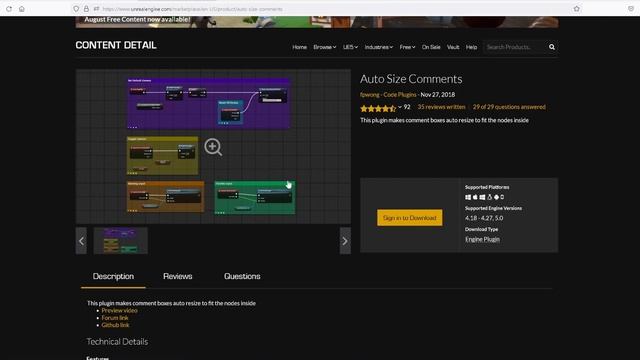Screen dimensions: 640x360
Task: Click the search magnifier icon
Action: [552, 47]
